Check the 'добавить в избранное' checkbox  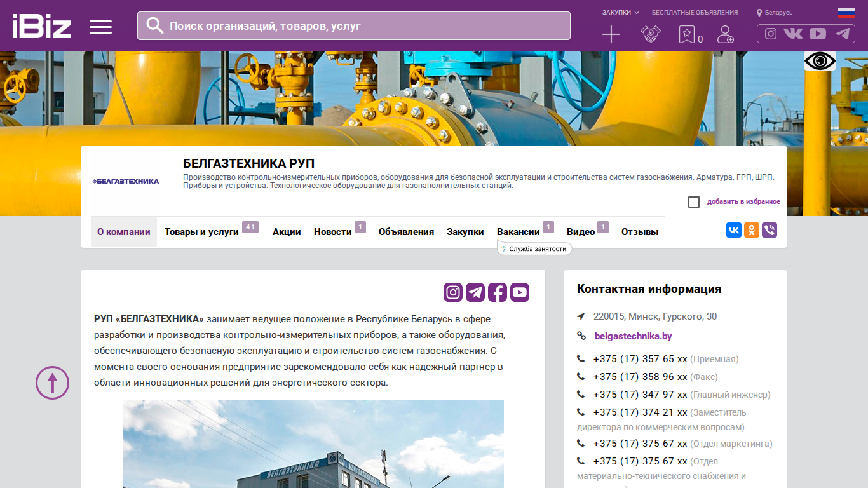point(694,202)
